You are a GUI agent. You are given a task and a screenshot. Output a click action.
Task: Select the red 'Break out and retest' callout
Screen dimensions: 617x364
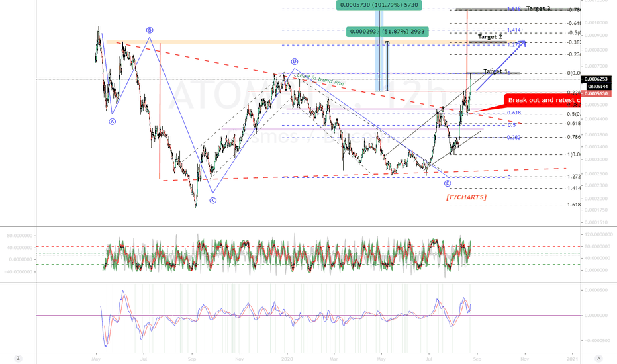[543, 101]
